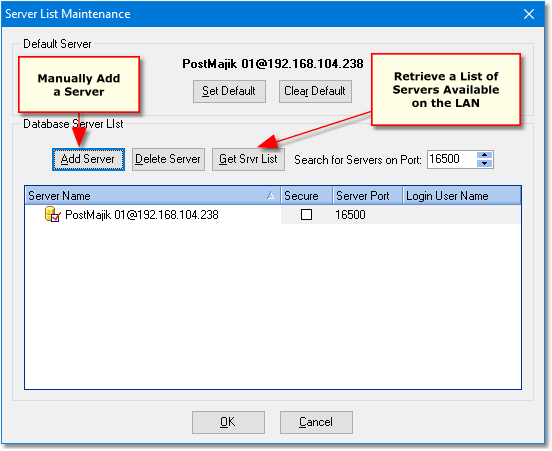Confirm the dialog with OK
Viewport: 552px width, 451px height.
coord(228,422)
